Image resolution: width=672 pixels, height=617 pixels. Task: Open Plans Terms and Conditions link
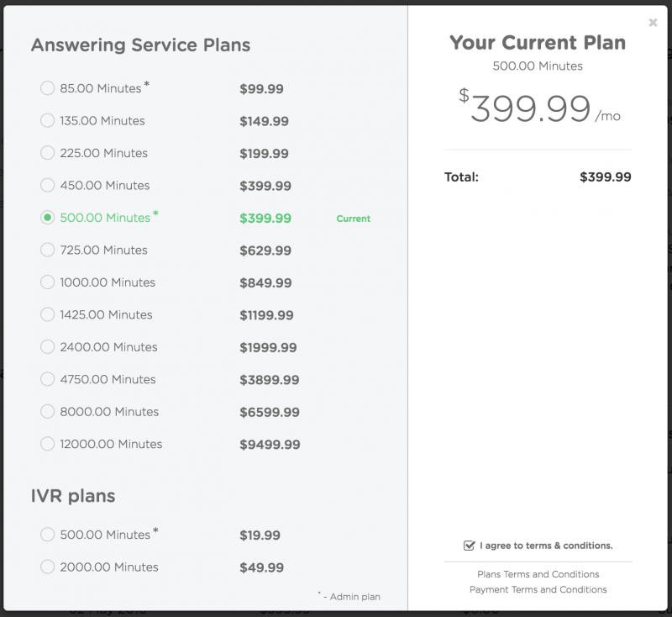coord(538,574)
